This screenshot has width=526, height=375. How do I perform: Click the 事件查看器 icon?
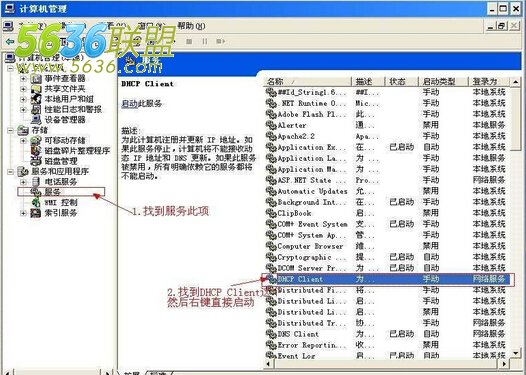click(36, 78)
